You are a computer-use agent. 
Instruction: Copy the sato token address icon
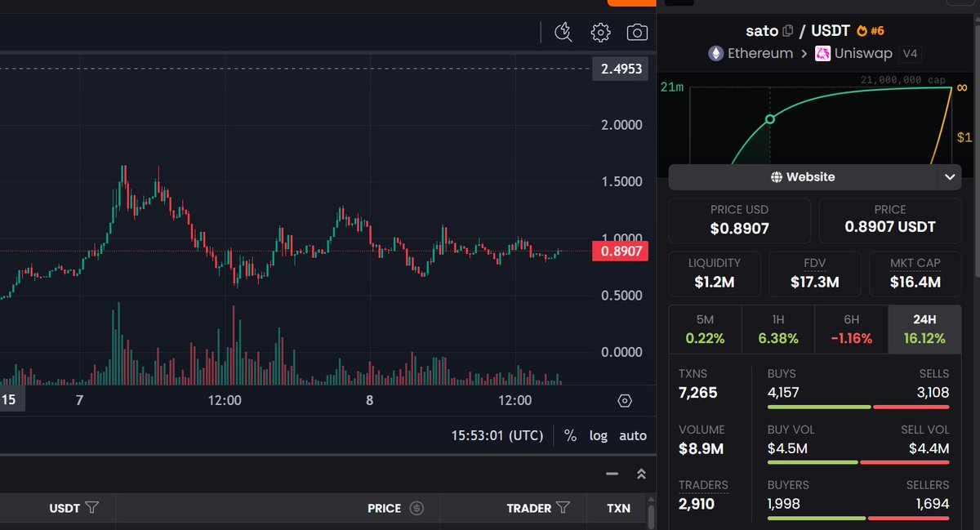pyautogui.click(x=787, y=31)
